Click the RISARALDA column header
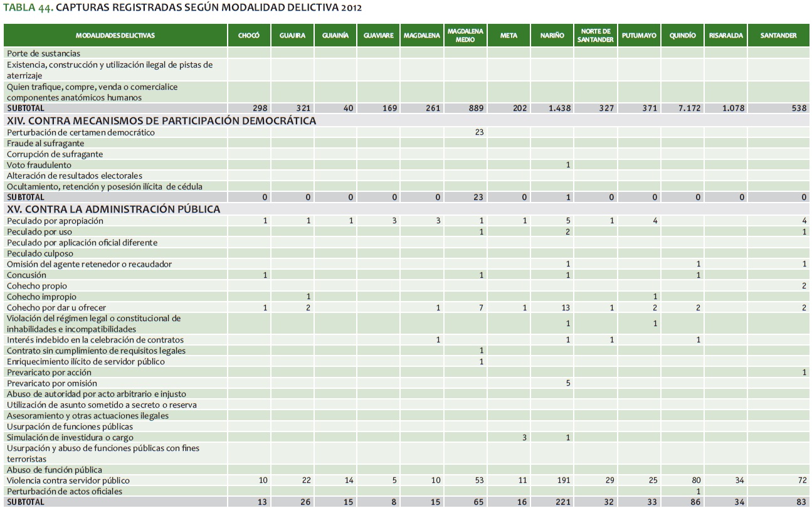 point(725,36)
